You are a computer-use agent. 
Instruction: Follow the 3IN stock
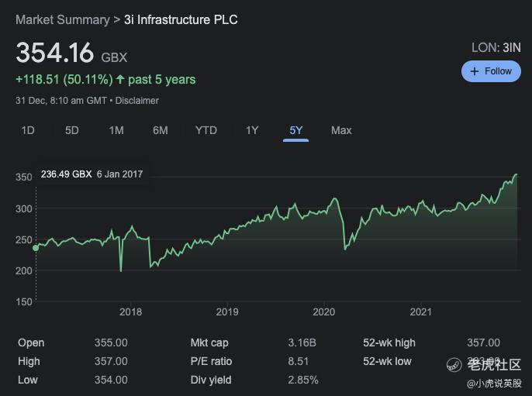click(x=491, y=71)
